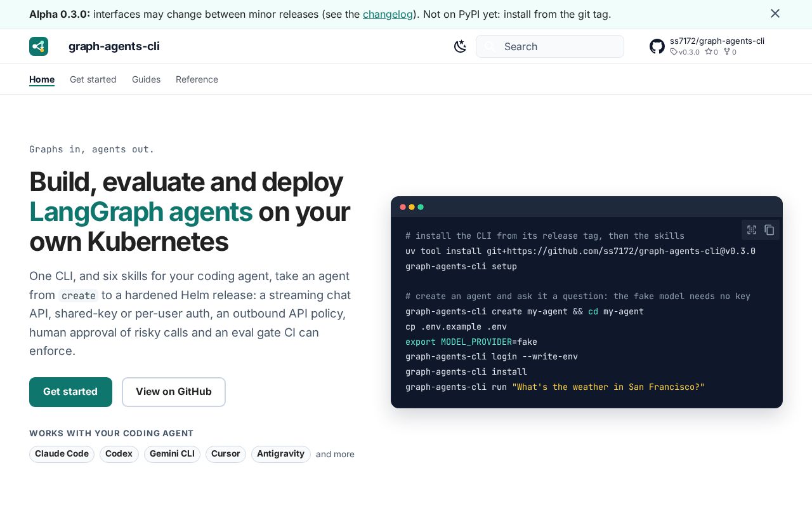The width and height of the screenshot is (812, 508).
Task: Click the "uv tool install" command line
Action: point(580,251)
